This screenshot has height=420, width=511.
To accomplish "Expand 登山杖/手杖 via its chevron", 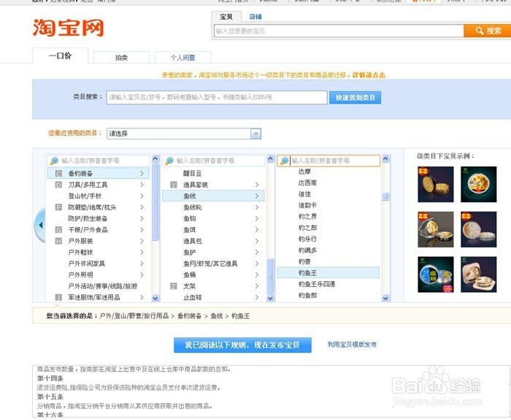I will coord(142,196).
